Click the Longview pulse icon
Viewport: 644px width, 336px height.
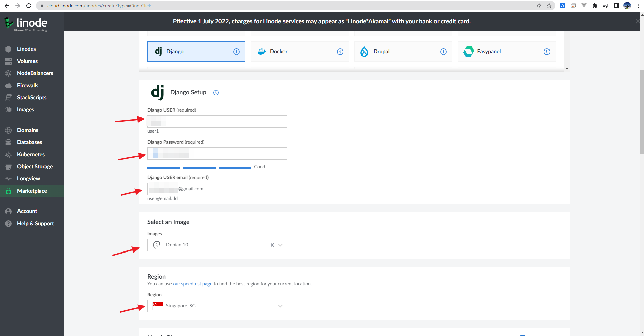[x=8, y=178]
